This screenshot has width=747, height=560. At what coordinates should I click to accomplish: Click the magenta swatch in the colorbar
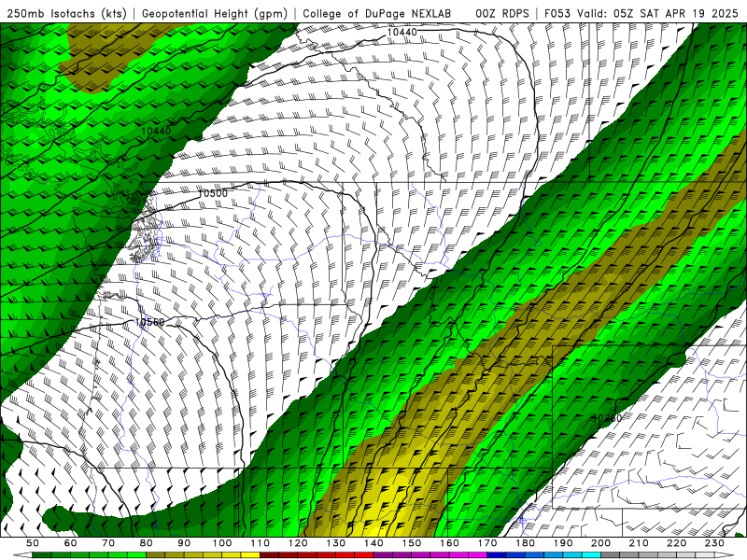point(477,555)
